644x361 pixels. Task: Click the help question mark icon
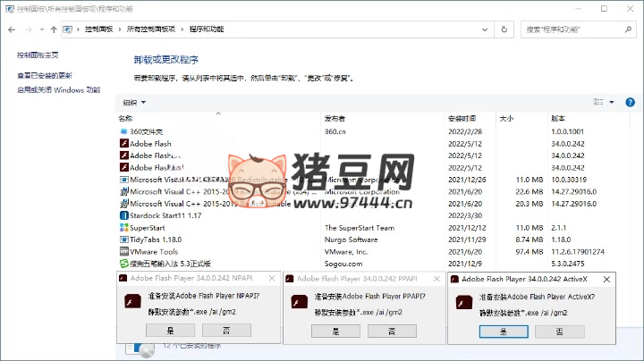click(x=631, y=103)
